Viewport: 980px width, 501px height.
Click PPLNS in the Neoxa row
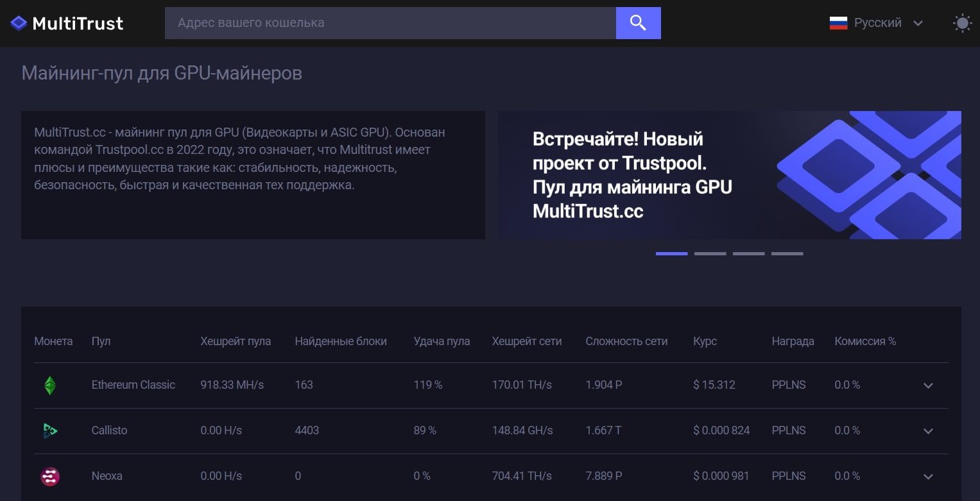[x=789, y=476]
